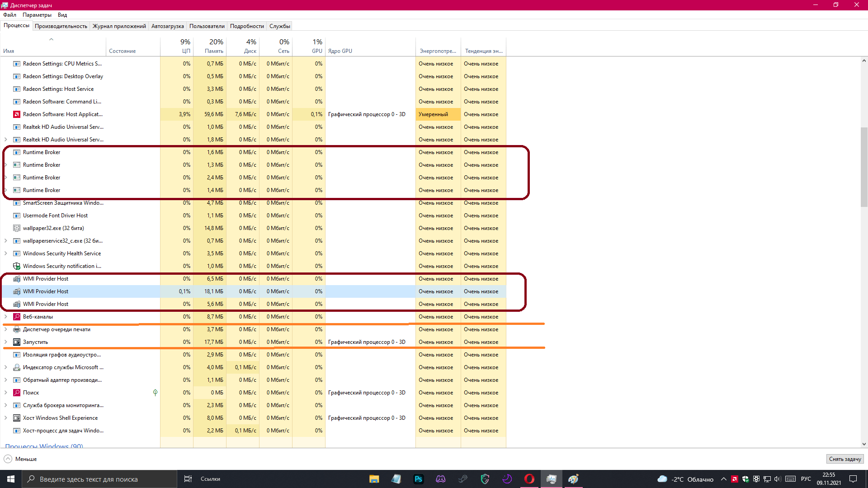
Task: Select the Usermode Font Driver Host row
Action: click(x=253, y=216)
